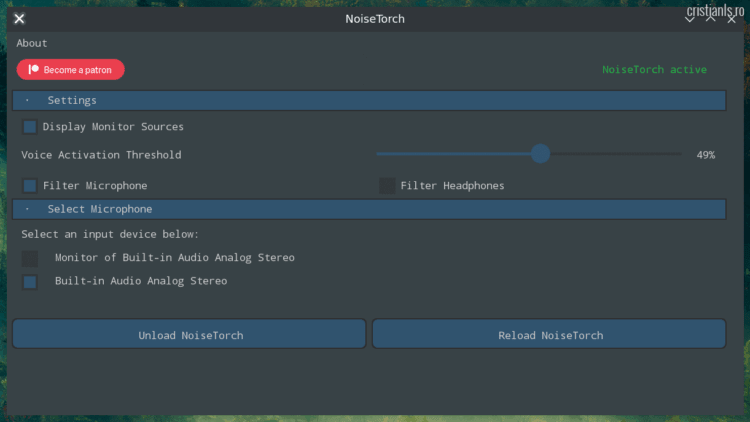Minimize the window with the chevron-down icon
Image resolution: width=750 pixels, height=422 pixels.
(689, 19)
